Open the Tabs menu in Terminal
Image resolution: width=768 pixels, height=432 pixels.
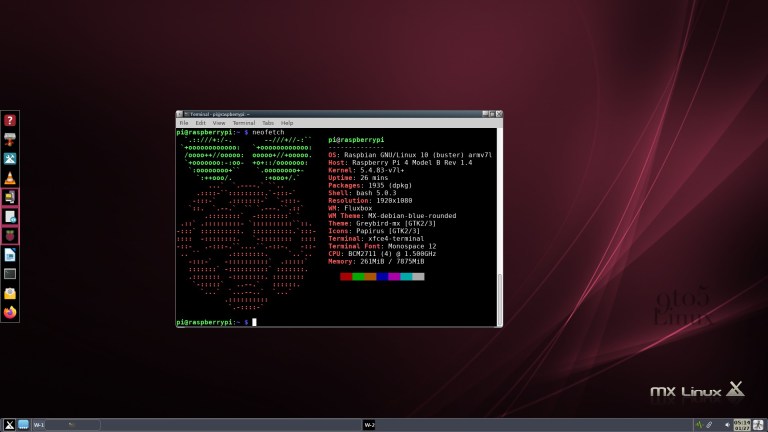pos(269,123)
